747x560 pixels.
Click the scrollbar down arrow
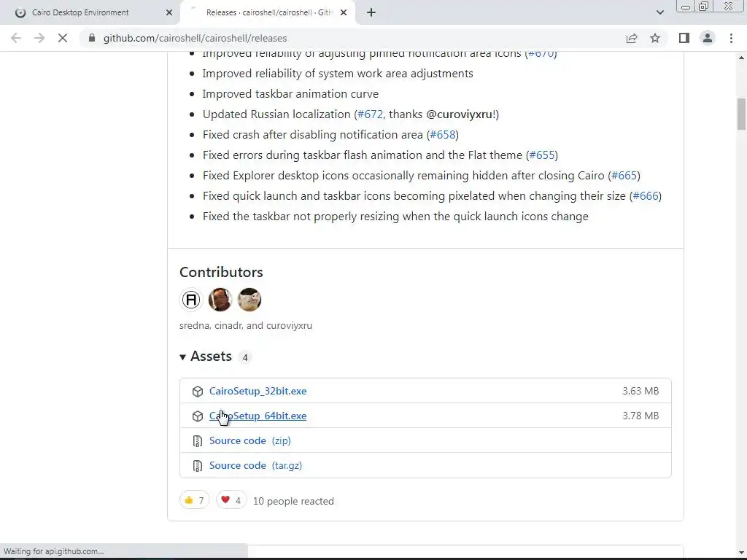tap(741, 553)
